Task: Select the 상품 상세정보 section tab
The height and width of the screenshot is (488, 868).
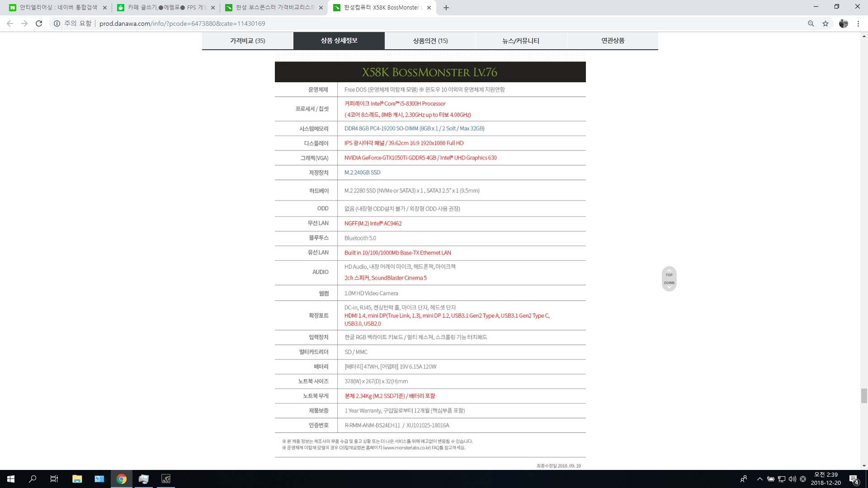Action: pos(339,41)
